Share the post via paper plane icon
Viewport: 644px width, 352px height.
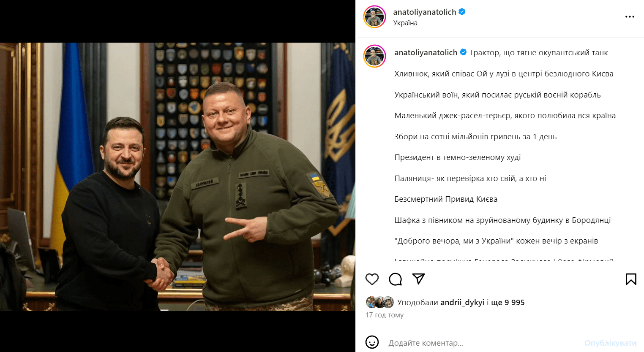[x=418, y=279]
